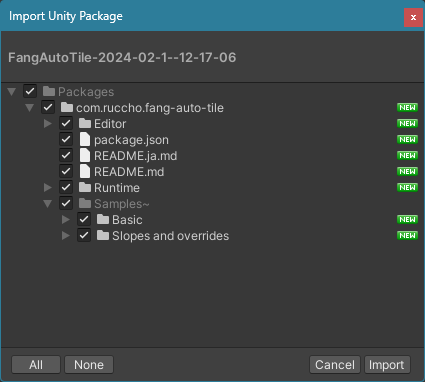425x382 pixels.
Task: Untick the Samples~ folder checkbox
Action: (x=66, y=203)
